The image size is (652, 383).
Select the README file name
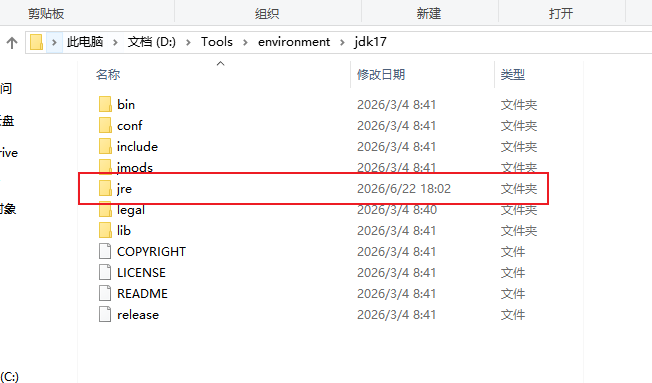point(142,294)
